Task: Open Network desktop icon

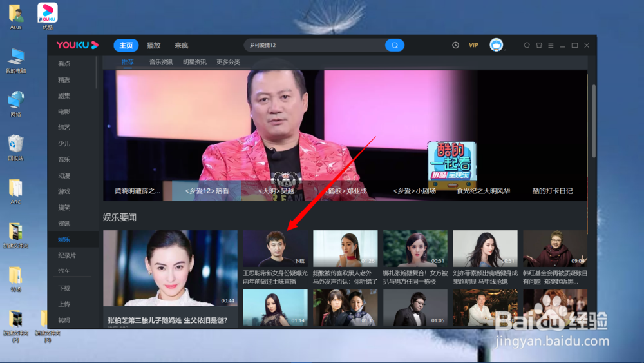Action: (x=15, y=104)
